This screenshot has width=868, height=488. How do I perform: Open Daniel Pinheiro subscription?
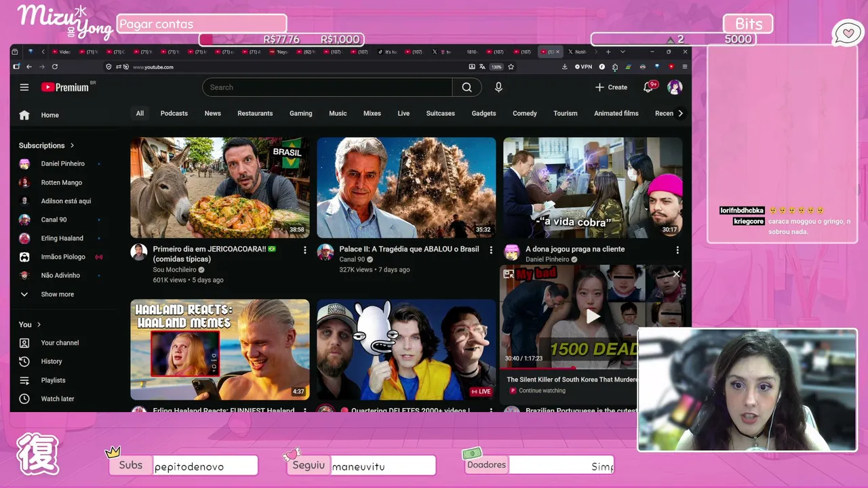[61, 164]
